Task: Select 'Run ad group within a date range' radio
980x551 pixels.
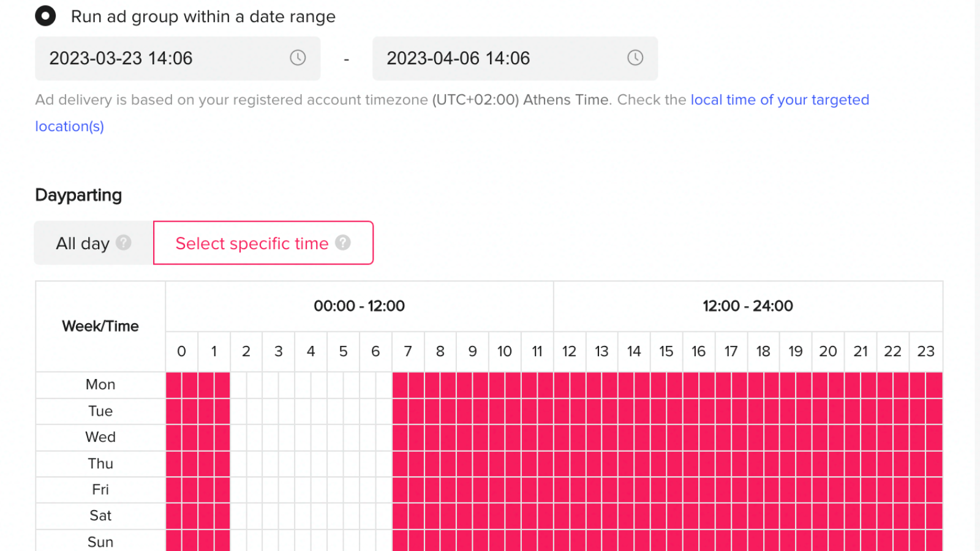Action: 45,16
